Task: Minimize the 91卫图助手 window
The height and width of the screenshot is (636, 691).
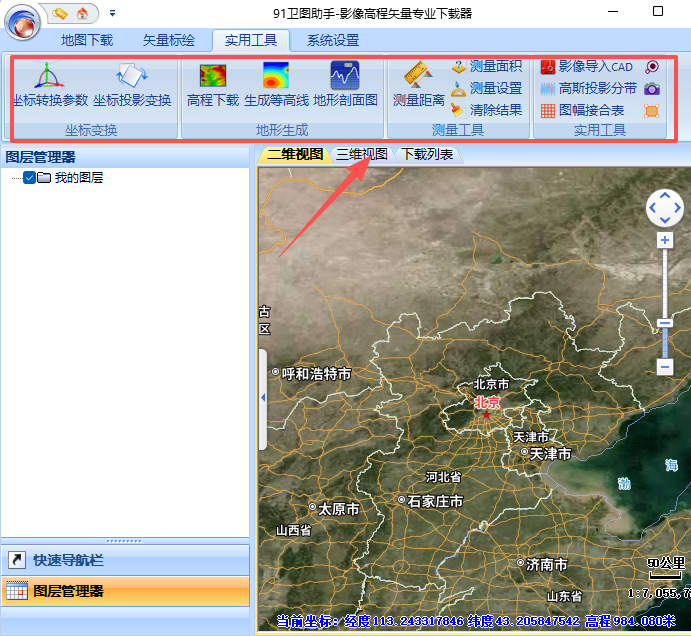Action: pyautogui.click(x=613, y=11)
